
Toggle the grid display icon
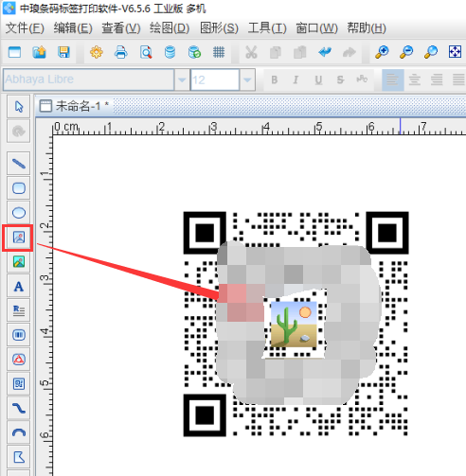click(219, 52)
